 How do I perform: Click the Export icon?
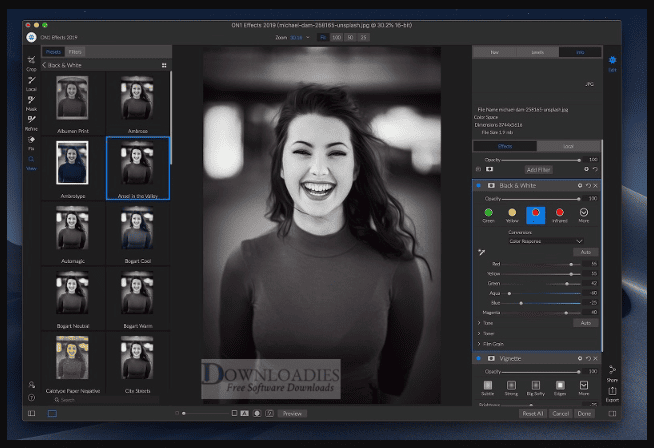tap(612, 393)
